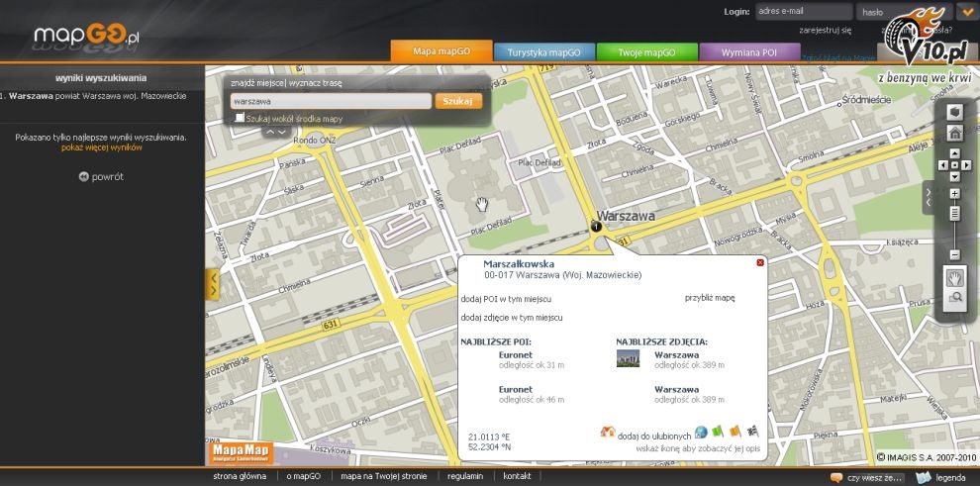Select the znajdź miejsce search mode

click(256, 82)
